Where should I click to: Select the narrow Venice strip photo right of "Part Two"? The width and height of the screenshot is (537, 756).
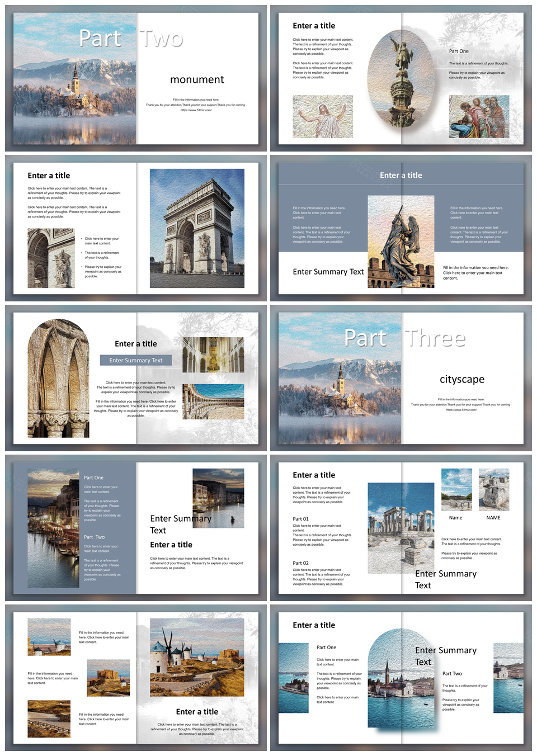click(508, 678)
